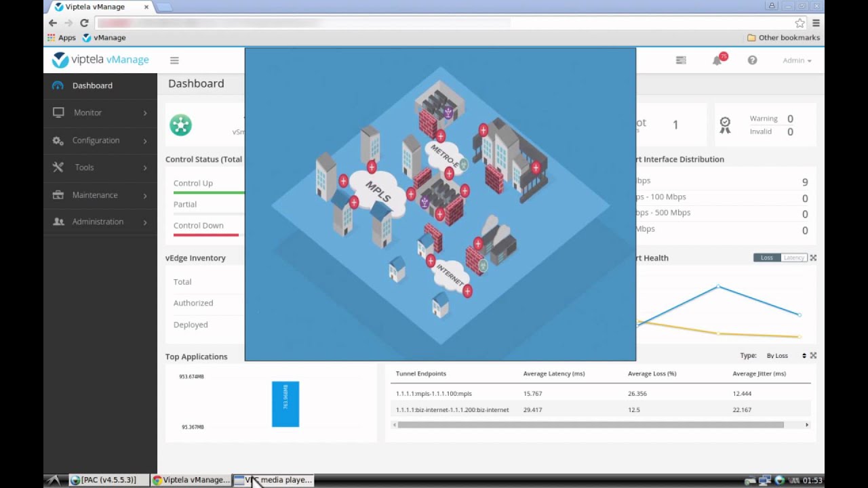Switch Transport Health chart to Loss

pos(767,258)
